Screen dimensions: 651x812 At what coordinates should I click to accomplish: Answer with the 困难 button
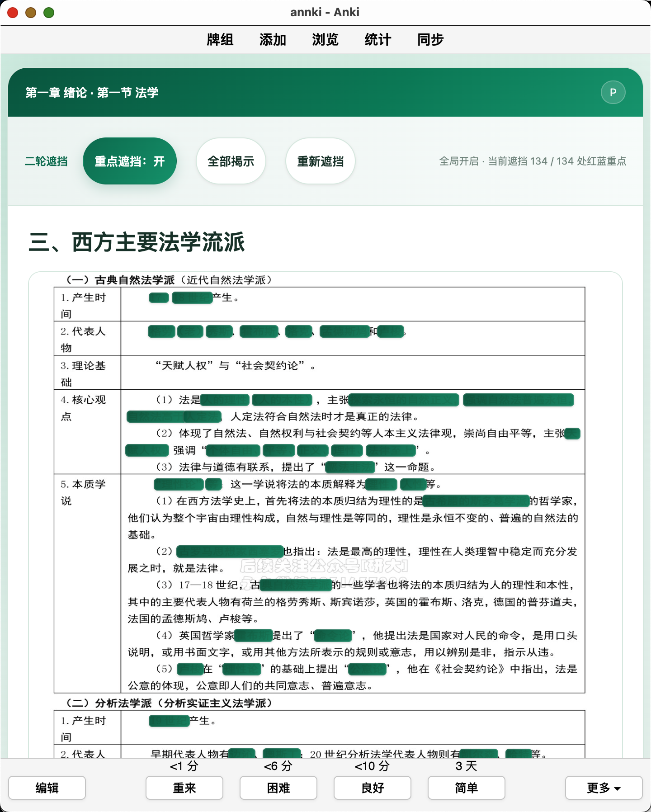pyautogui.click(x=278, y=788)
